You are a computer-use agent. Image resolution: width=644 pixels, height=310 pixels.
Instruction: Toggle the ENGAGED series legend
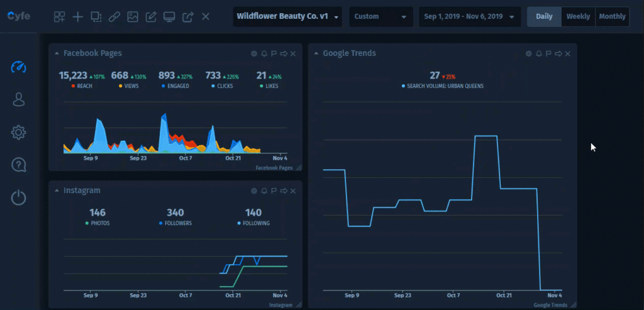coord(175,86)
